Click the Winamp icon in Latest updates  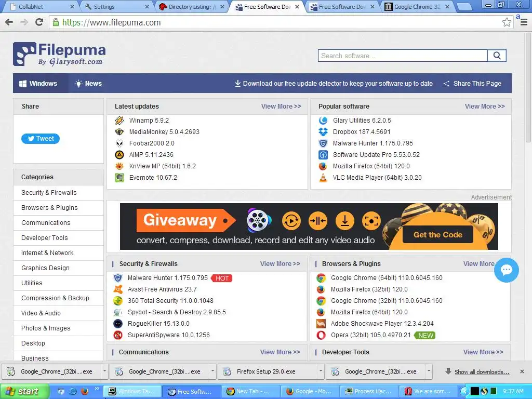(x=119, y=121)
